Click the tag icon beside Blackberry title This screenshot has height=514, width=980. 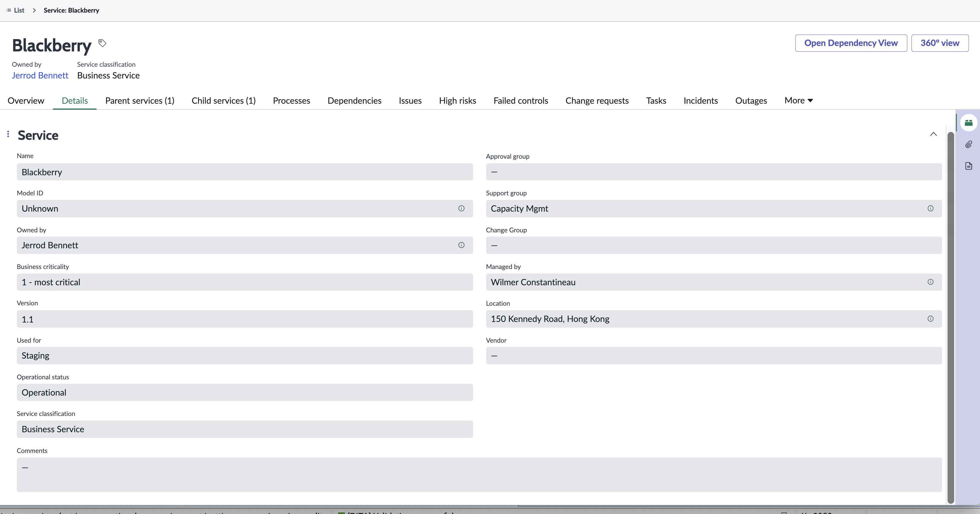[102, 43]
